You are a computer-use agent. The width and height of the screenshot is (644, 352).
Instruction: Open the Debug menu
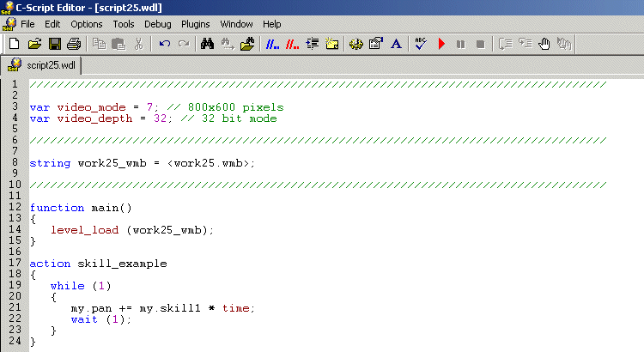[x=157, y=24]
